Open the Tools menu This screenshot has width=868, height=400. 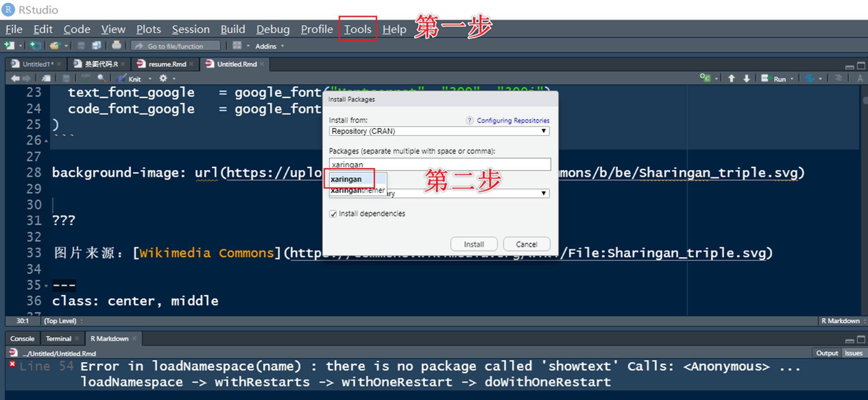click(358, 29)
